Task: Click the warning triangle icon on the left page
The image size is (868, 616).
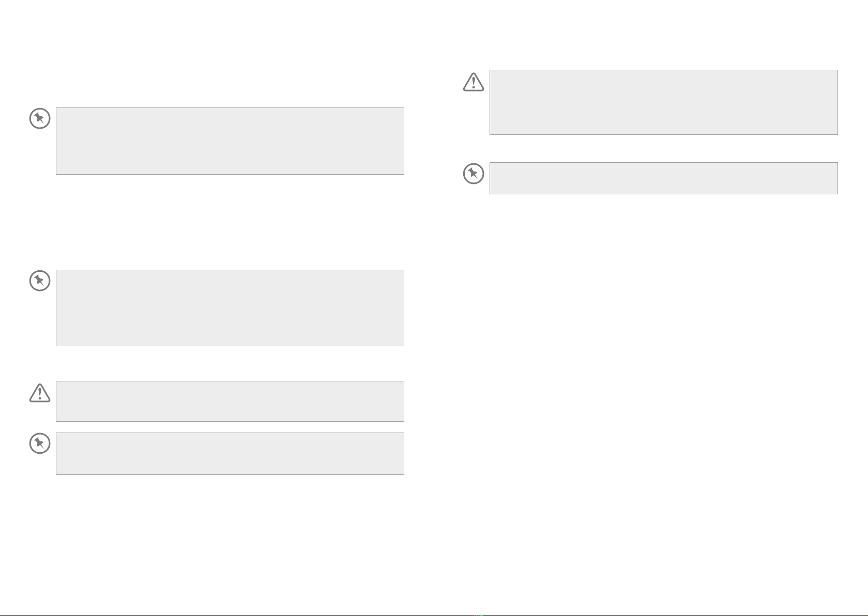Action: [x=40, y=393]
